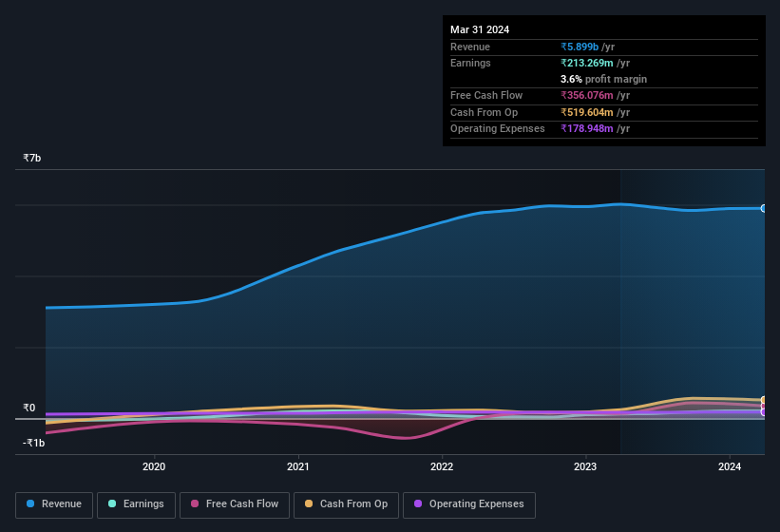Image resolution: width=780 pixels, height=532 pixels.
Task: Click the ₹0 y-axis label
Action: click(x=29, y=408)
